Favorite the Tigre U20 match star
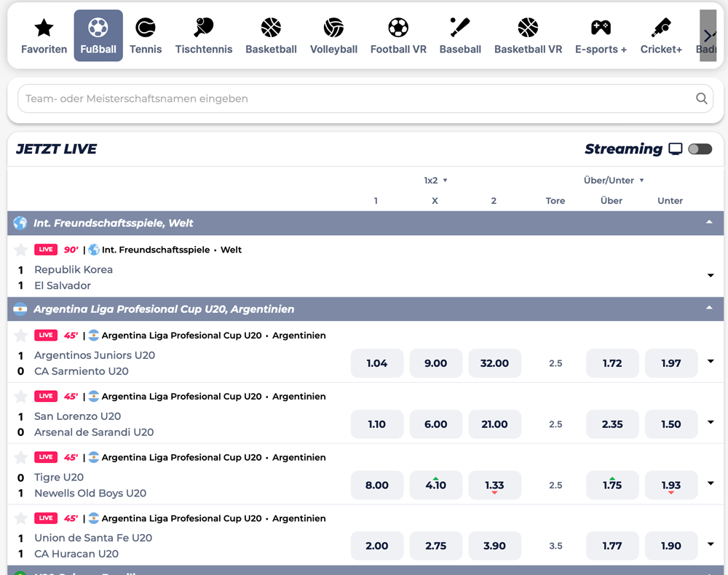This screenshot has height=575, width=728. click(x=21, y=457)
